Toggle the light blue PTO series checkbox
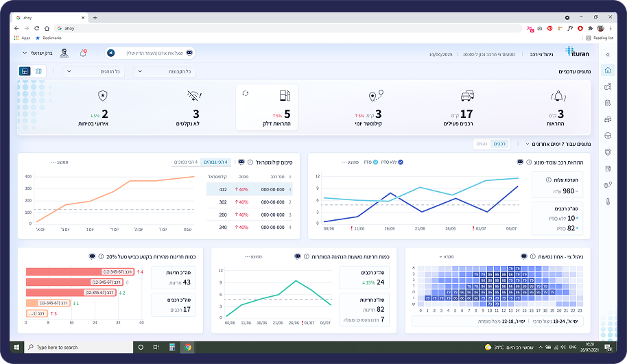Viewport: 627px width, 364px height. pos(375,162)
